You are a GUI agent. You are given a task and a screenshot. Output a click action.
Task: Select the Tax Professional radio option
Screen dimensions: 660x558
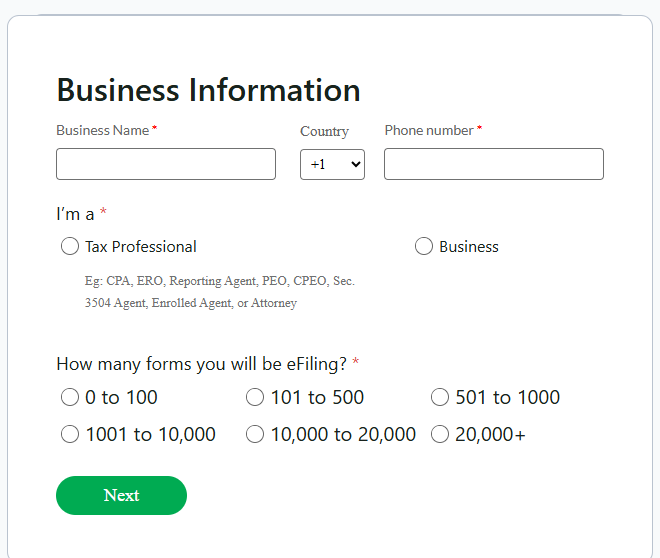(x=70, y=246)
